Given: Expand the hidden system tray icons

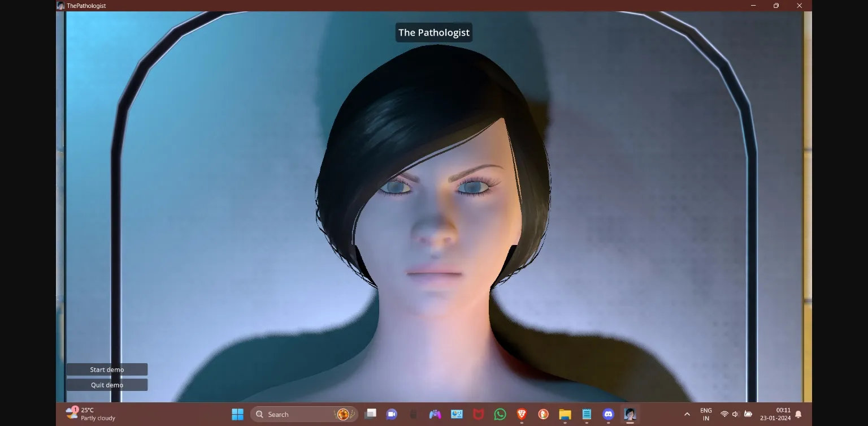Looking at the screenshot, I should point(687,414).
